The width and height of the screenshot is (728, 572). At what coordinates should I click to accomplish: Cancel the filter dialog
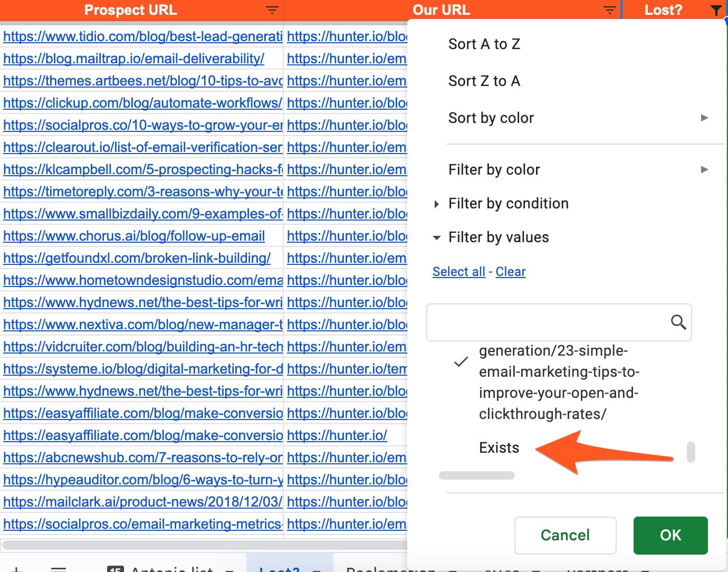(565, 535)
